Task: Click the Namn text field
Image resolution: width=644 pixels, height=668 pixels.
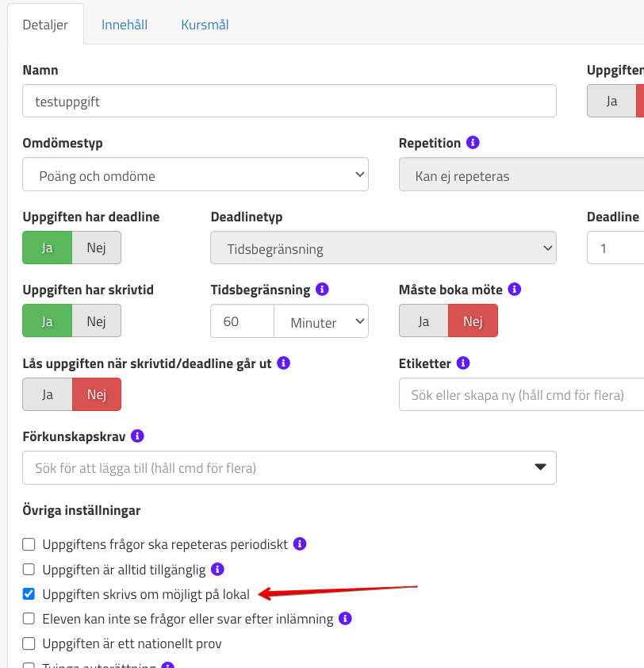Action: [x=289, y=102]
